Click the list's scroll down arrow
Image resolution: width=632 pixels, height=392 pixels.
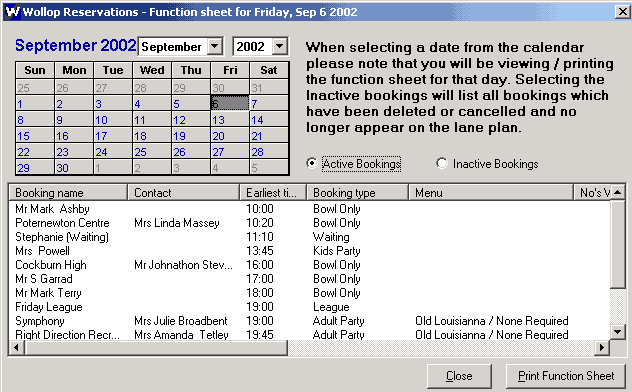tap(618, 332)
